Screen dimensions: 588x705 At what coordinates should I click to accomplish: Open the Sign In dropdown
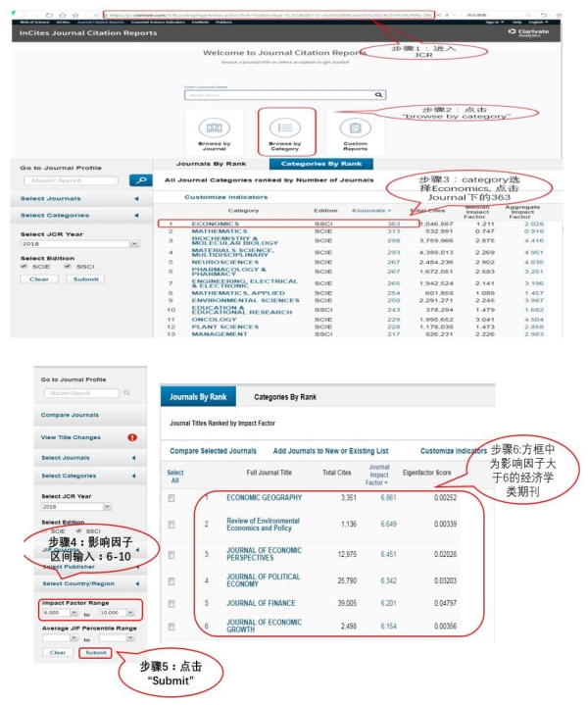pos(495,22)
